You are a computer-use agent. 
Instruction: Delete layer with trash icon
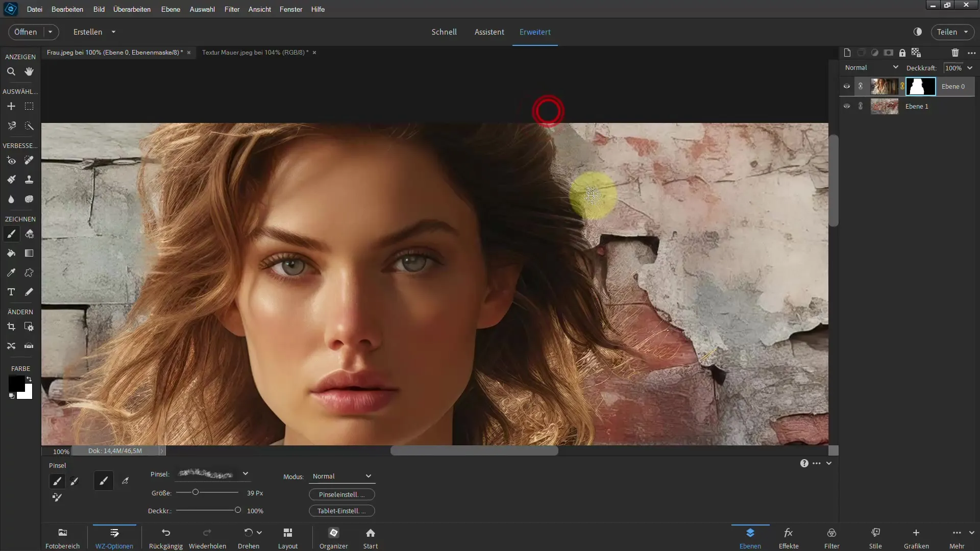pyautogui.click(x=955, y=53)
